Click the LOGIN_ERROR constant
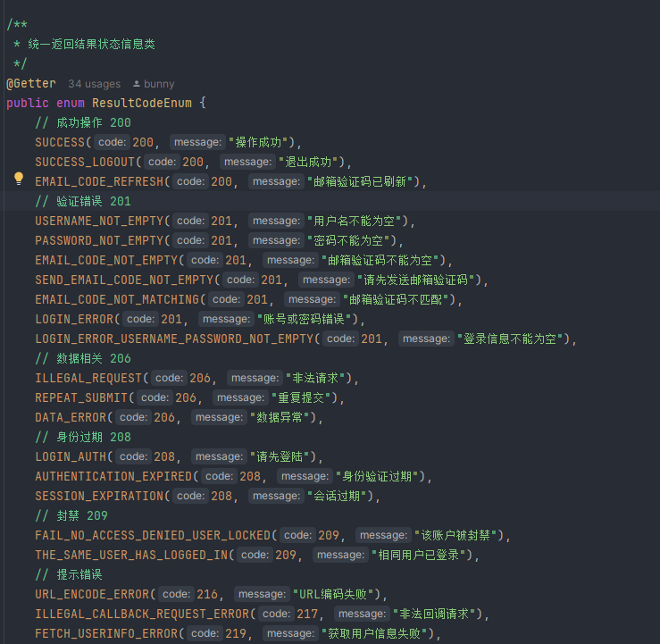Image resolution: width=660 pixels, height=644 pixels. click(74, 320)
